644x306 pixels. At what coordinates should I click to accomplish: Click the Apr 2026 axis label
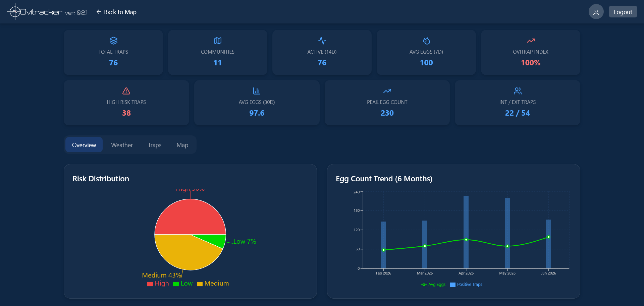pos(466,273)
